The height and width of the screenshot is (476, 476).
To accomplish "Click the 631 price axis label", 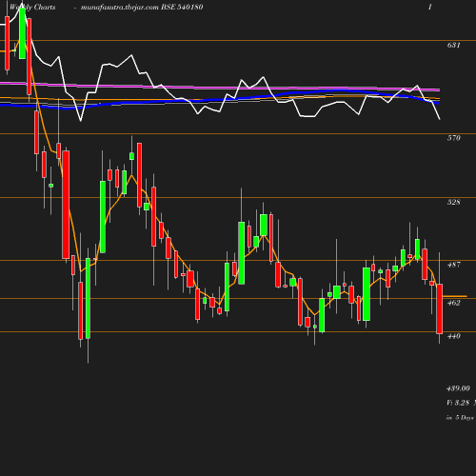I will [x=453, y=45].
